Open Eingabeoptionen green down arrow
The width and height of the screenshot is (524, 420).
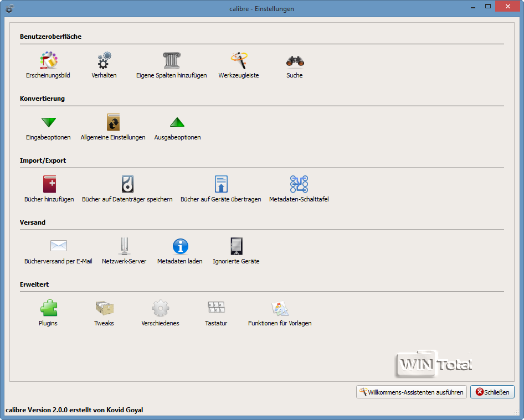48,122
